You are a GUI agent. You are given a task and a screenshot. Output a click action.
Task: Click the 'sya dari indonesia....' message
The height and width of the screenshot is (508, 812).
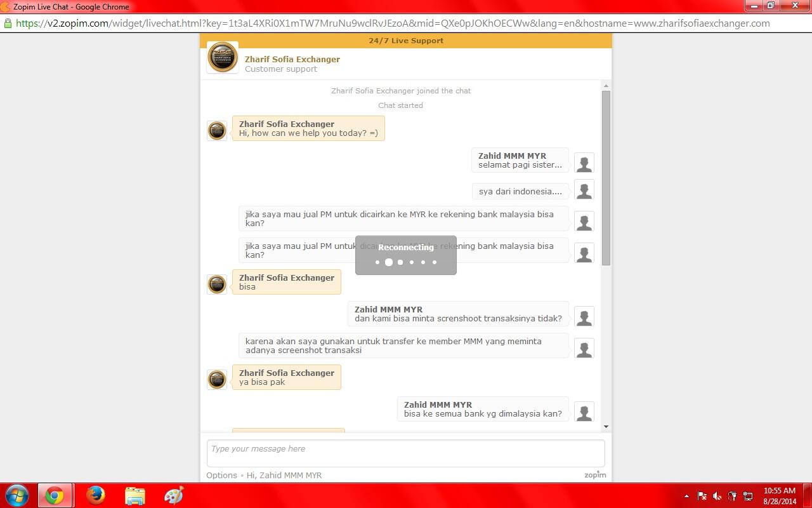pos(520,192)
